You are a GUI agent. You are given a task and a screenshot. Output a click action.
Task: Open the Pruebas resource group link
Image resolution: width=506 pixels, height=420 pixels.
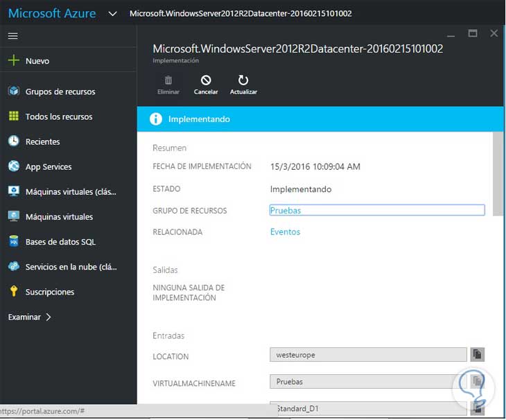click(x=286, y=210)
